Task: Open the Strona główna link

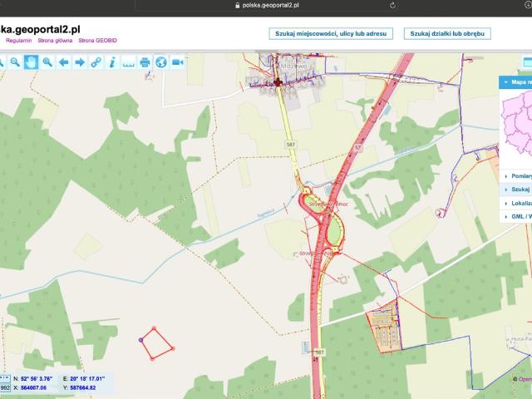Action: click(x=55, y=40)
